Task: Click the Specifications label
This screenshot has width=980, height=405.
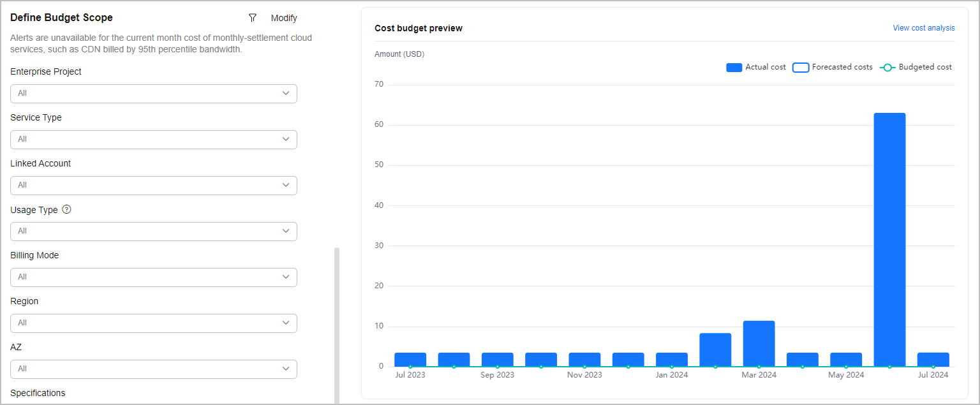Action: coord(38,393)
